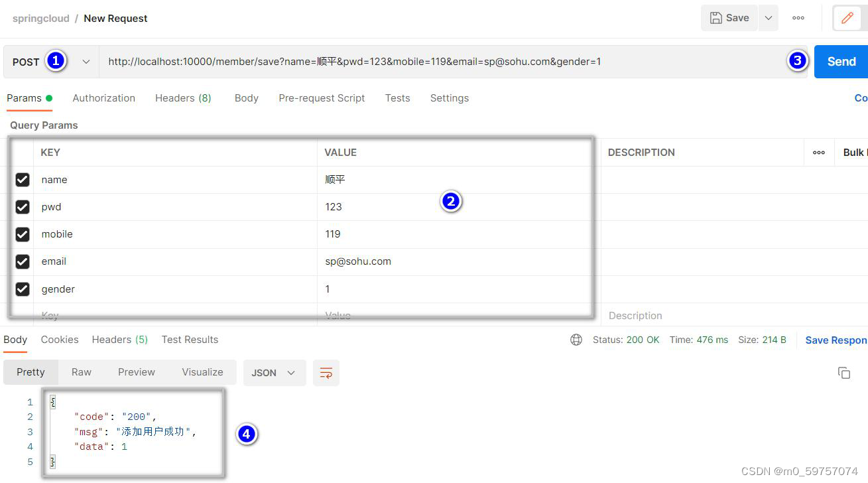The image size is (868, 483).
Task: Open the query params column options three-dot icon
Action: (x=819, y=153)
